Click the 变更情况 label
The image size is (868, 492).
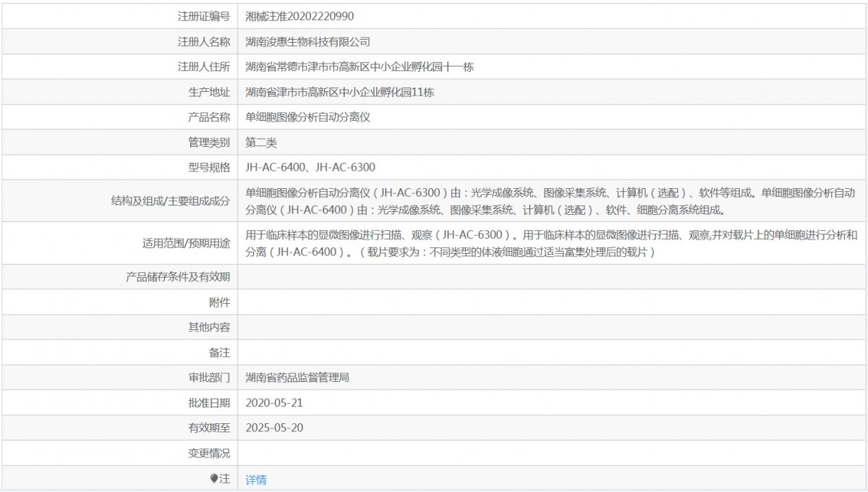(x=209, y=454)
